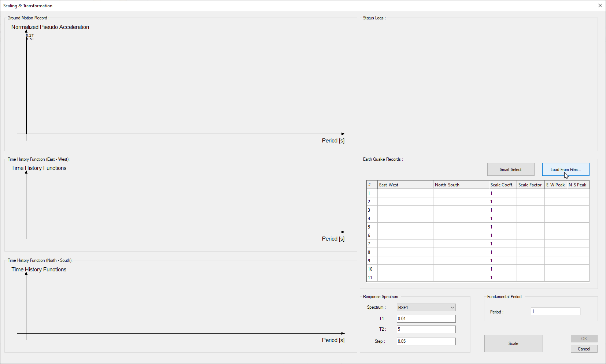This screenshot has height=364, width=606.
Task: Click the Load From Files button
Action: [565, 170]
